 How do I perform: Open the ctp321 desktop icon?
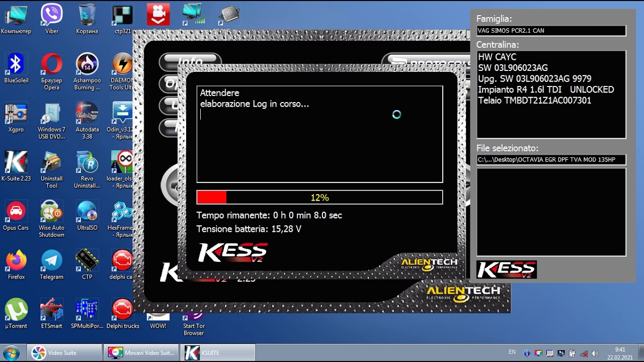pyautogui.click(x=122, y=19)
